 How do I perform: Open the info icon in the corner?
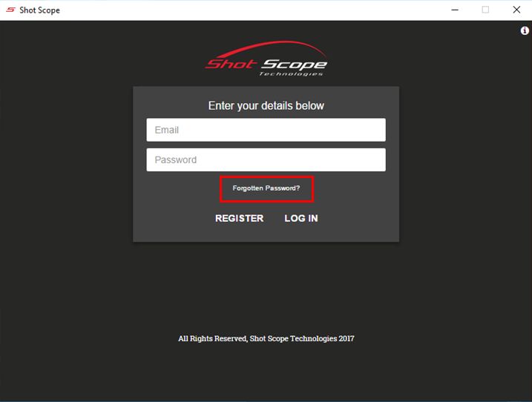click(x=525, y=31)
